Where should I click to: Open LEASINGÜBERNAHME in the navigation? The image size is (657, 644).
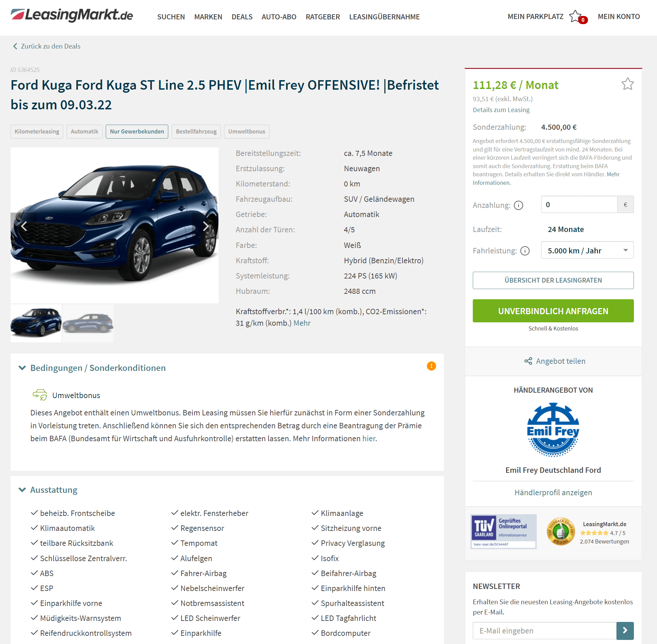coord(384,17)
